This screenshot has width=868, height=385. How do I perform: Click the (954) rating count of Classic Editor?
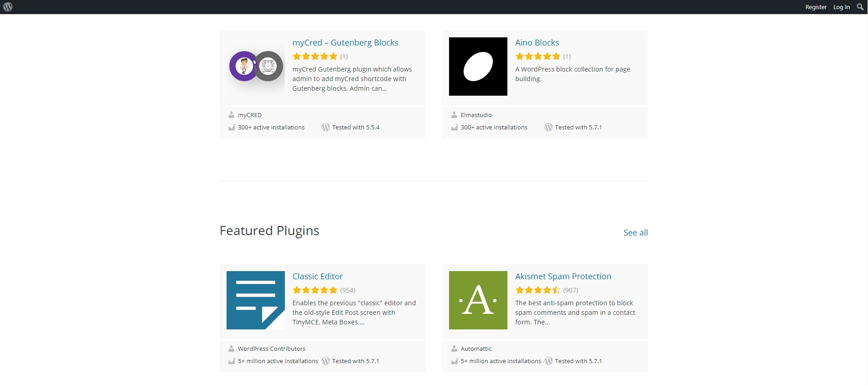[348, 290]
